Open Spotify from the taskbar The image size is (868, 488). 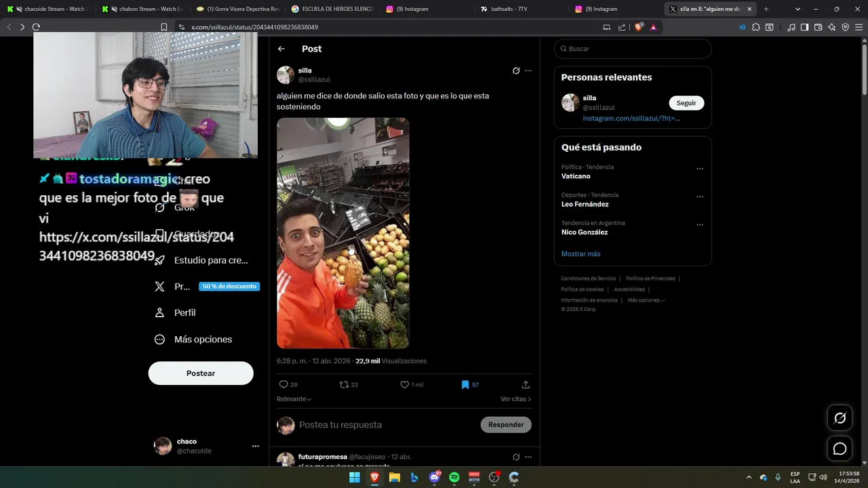(x=454, y=477)
